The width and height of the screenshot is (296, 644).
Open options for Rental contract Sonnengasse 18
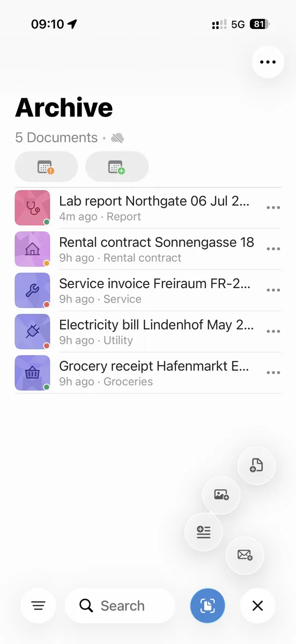click(273, 249)
